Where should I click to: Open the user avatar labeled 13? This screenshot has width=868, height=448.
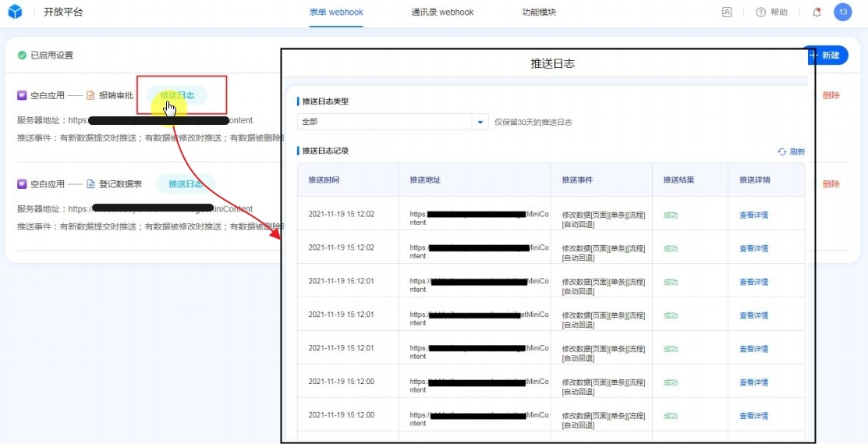coord(842,12)
